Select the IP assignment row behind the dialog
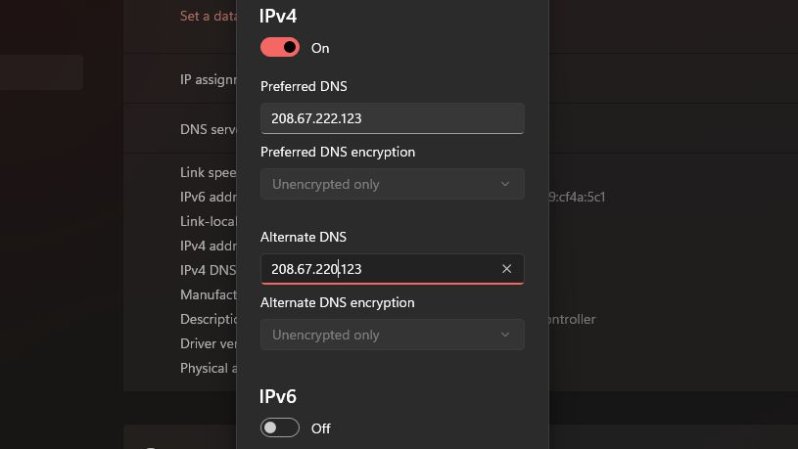The image size is (798, 449). tap(207, 79)
